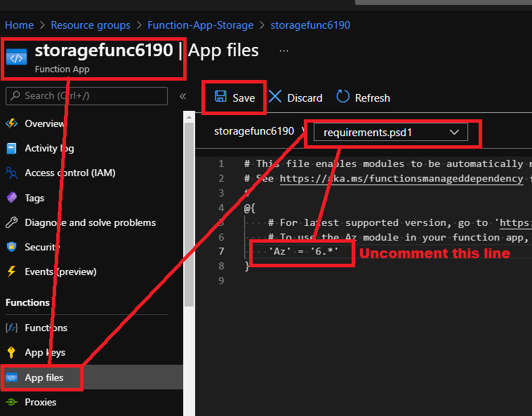Click the closing brace on line 8
The width and height of the screenshot is (532, 416).
[246, 266]
